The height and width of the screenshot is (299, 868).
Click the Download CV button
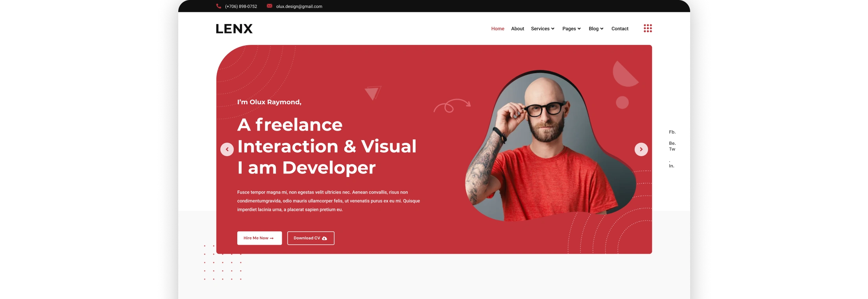tap(310, 238)
